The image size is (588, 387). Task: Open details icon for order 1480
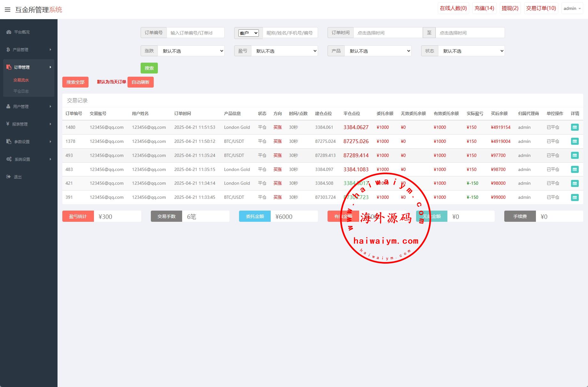[x=575, y=127]
